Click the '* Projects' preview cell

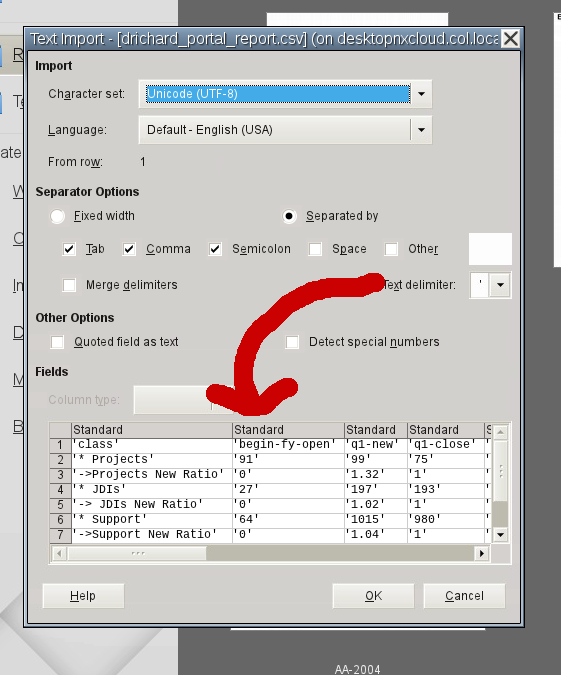pyautogui.click(x=152, y=459)
